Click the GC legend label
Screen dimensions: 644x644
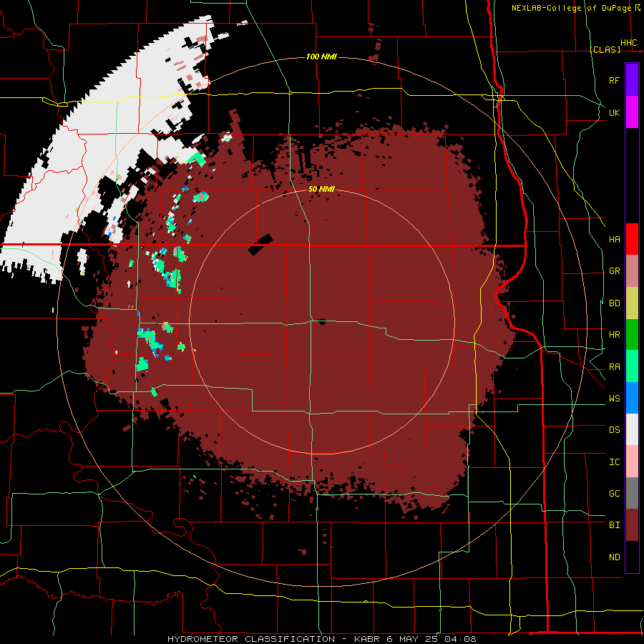point(614,494)
